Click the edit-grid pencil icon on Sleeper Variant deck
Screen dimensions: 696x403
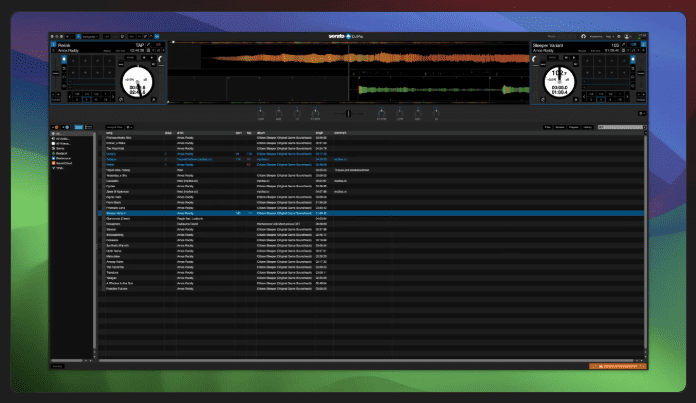(x=623, y=44)
